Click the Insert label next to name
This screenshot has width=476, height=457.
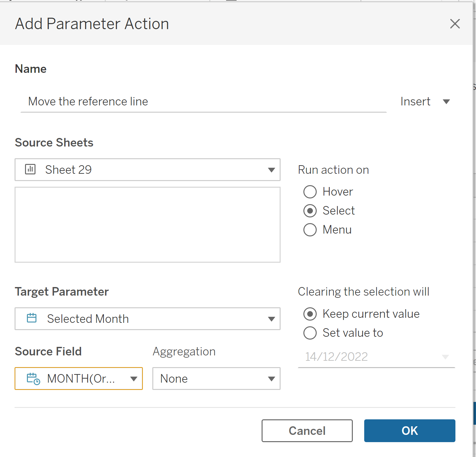(415, 102)
